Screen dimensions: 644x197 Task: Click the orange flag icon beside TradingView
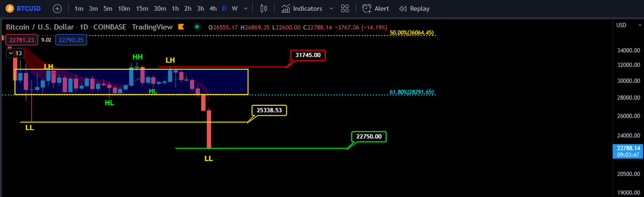pos(181,27)
